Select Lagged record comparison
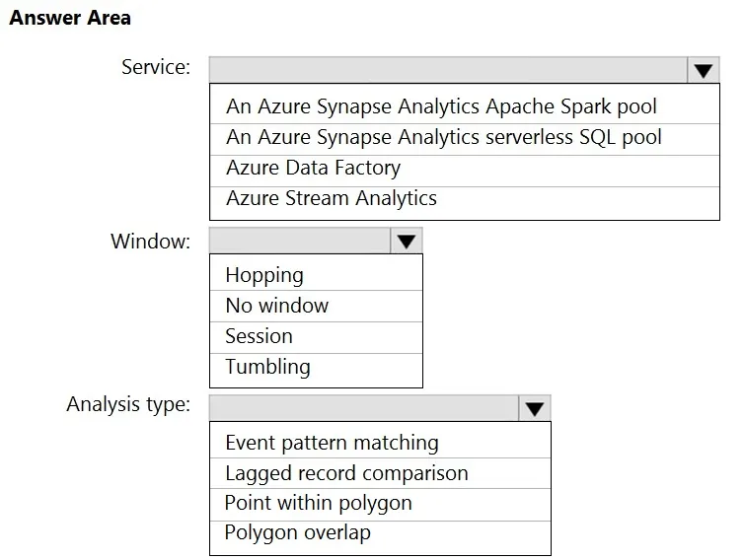This screenshot has width=744, height=560. coord(380,473)
